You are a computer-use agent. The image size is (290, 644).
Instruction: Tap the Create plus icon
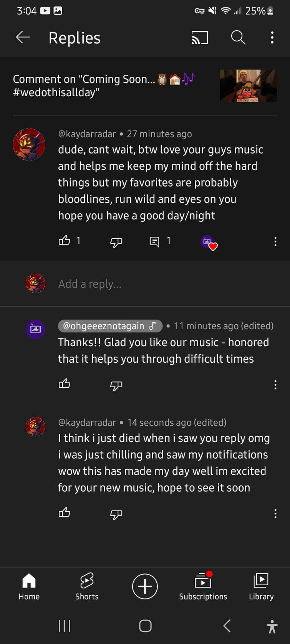[x=145, y=586]
